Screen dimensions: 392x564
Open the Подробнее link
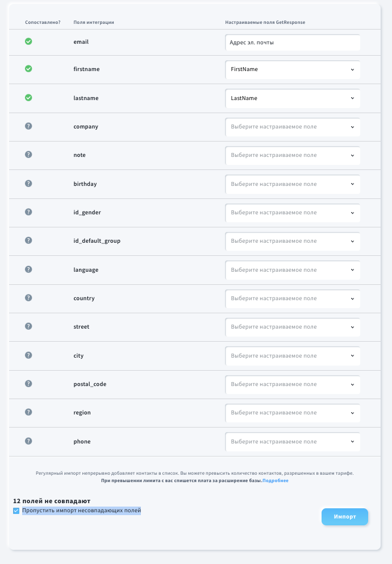pyautogui.click(x=275, y=480)
